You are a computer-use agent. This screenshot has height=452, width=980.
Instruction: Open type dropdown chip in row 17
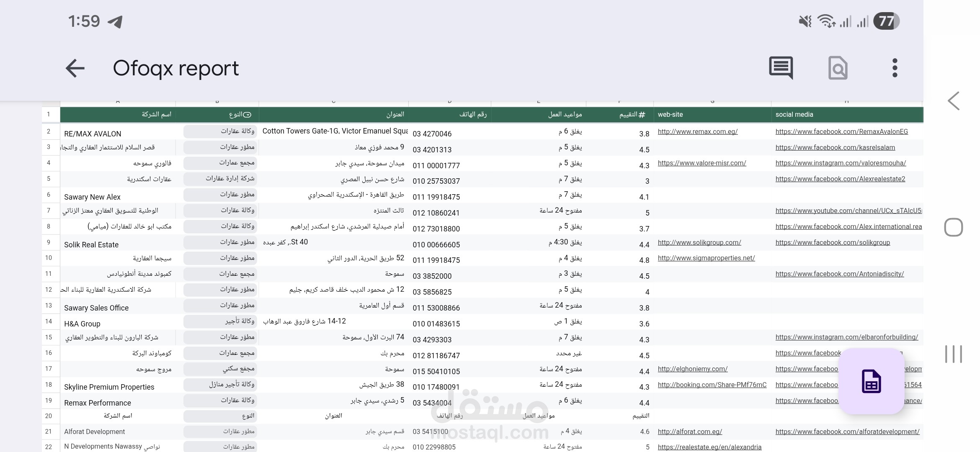coord(220,369)
